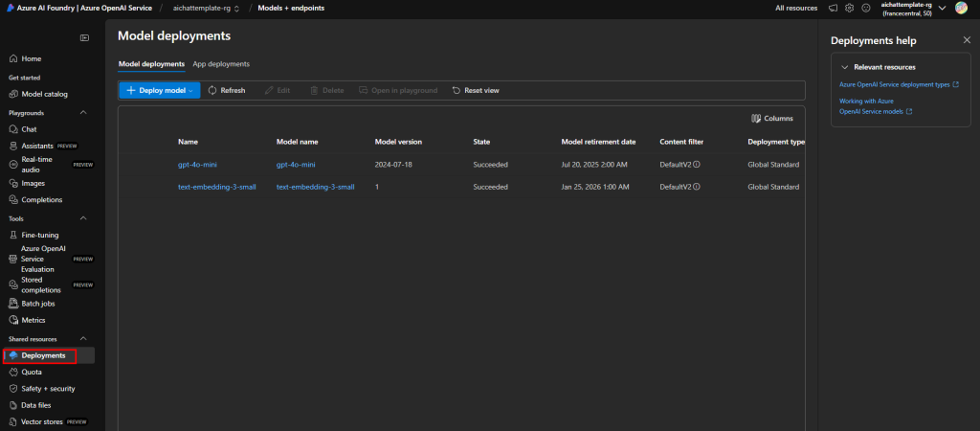This screenshot has width=980, height=431.
Task: Click the Model version column header
Action: (398, 142)
